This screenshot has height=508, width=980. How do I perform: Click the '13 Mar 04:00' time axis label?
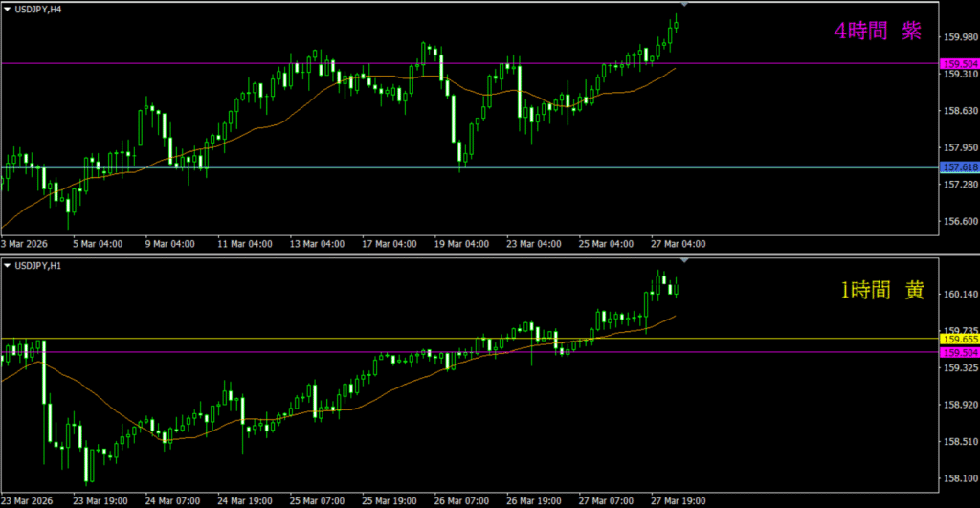pyautogui.click(x=318, y=244)
